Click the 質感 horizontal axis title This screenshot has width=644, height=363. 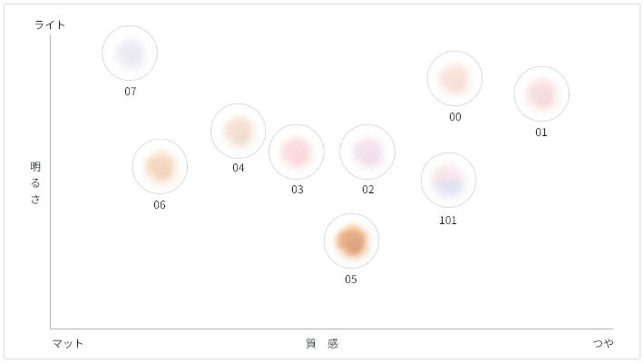coord(322,343)
